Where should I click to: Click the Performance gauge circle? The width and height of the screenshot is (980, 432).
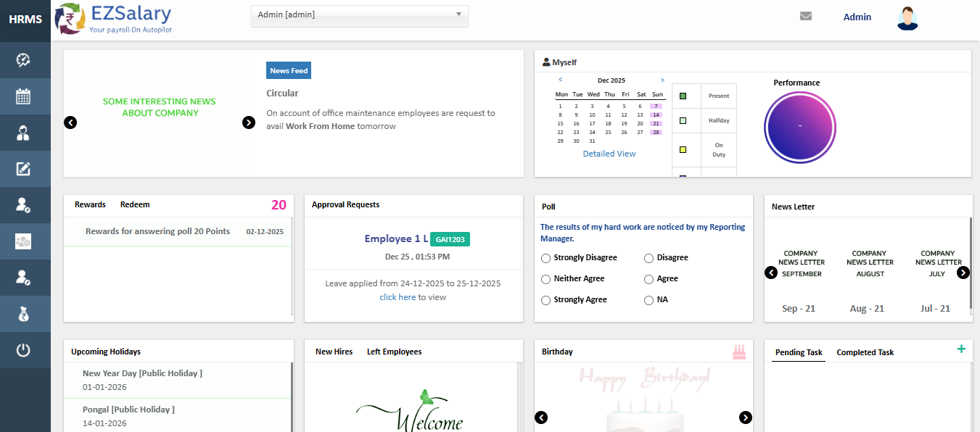click(x=799, y=127)
